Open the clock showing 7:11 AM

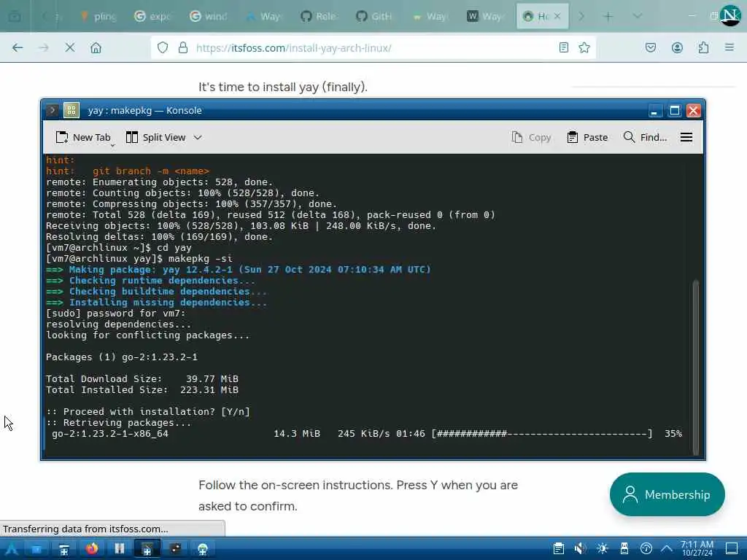(x=697, y=548)
